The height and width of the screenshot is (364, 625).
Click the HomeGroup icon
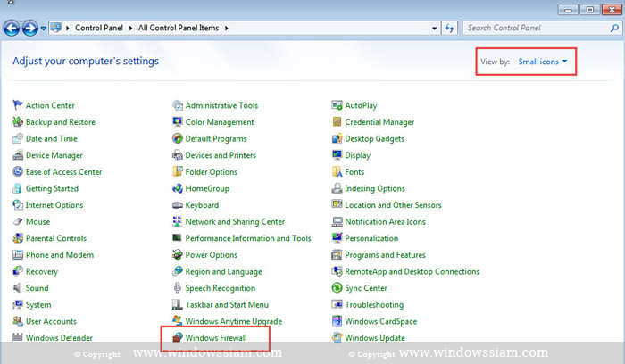(178, 188)
